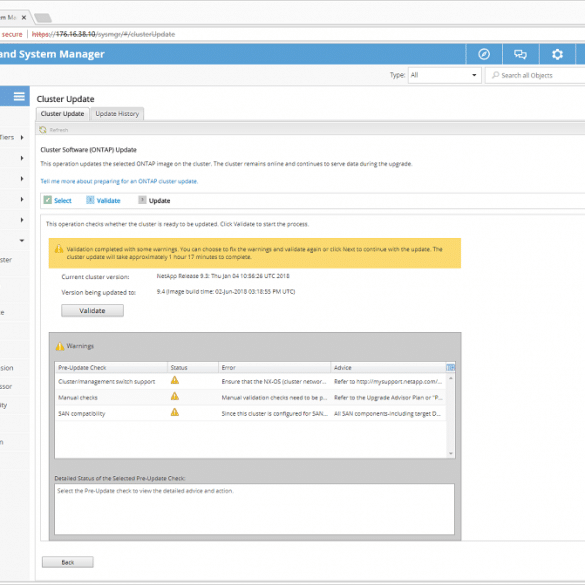This screenshot has width=585, height=585.
Task: Click the Select step checkmark icon
Action: (x=47, y=200)
